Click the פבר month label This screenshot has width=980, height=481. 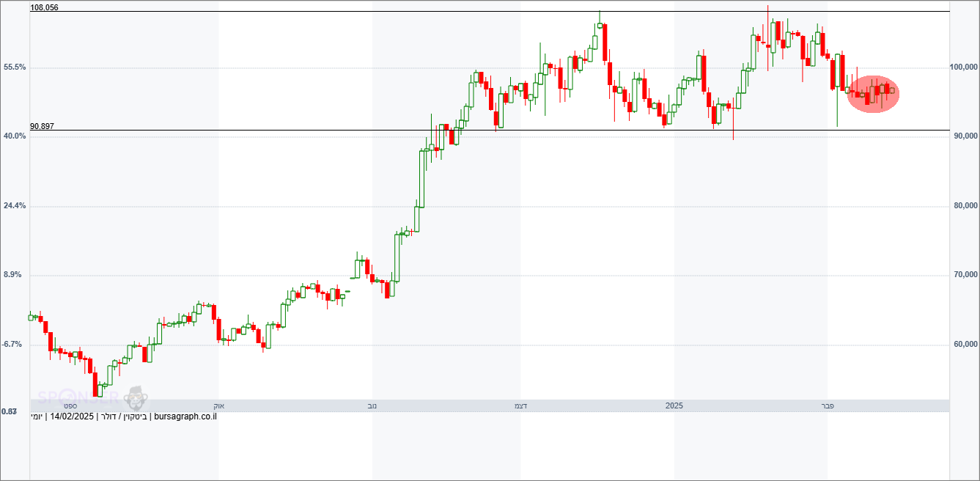pyautogui.click(x=828, y=405)
